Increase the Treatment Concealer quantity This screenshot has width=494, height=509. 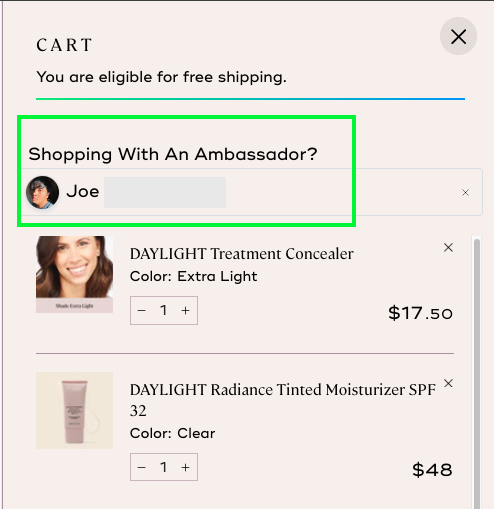tap(185, 310)
